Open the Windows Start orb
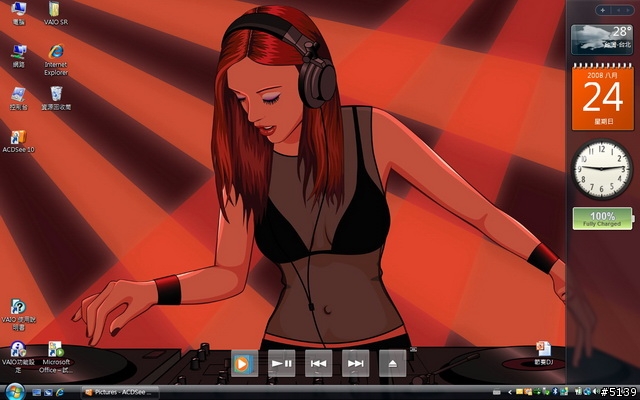The width and height of the screenshot is (640, 400). click(x=15, y=392)
